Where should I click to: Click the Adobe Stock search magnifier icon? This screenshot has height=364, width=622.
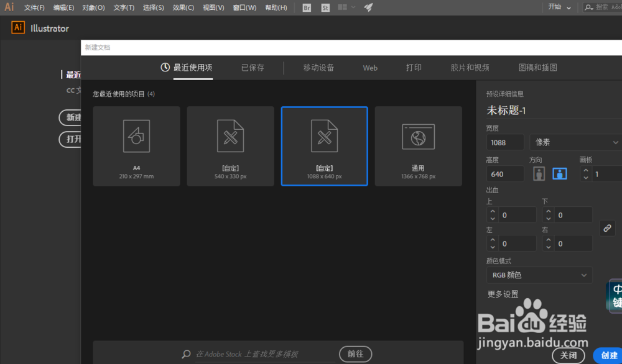[186, 353]
